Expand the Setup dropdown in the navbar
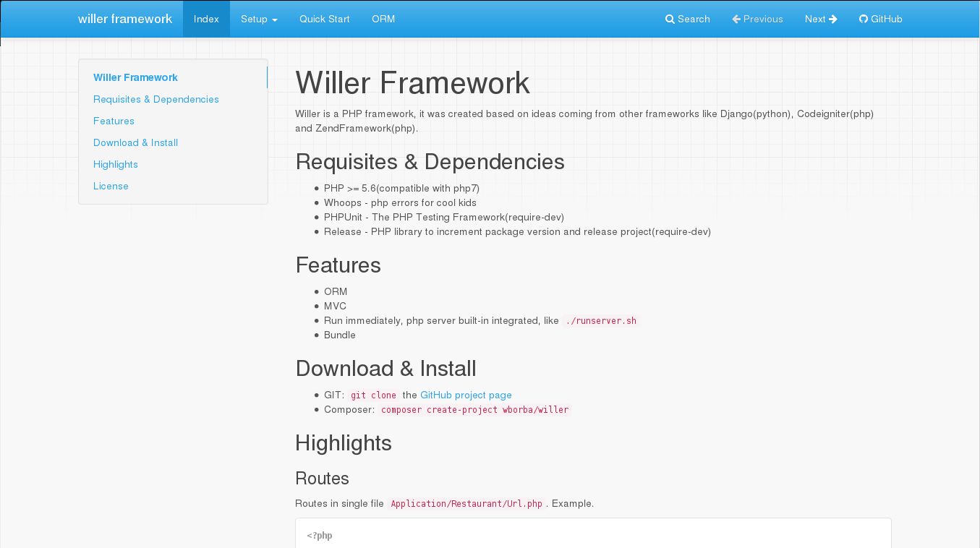The width and height of the screenshot is (980, 548). coord(258,20)
